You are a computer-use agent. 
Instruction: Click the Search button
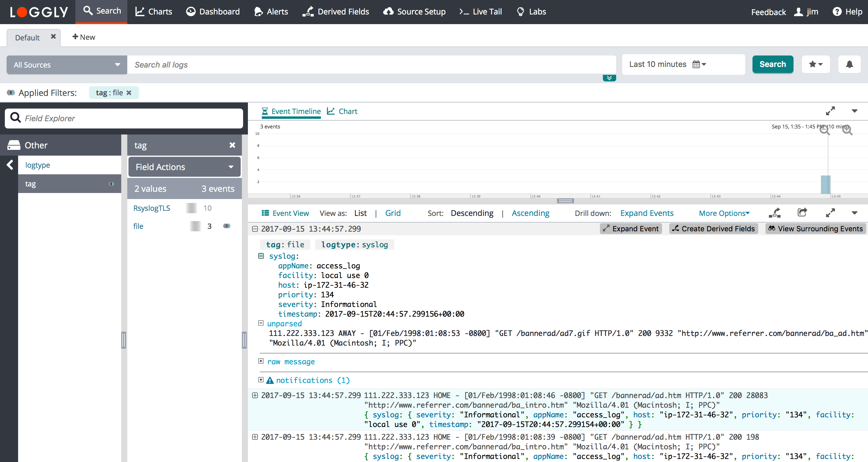(x=773, y=64)
